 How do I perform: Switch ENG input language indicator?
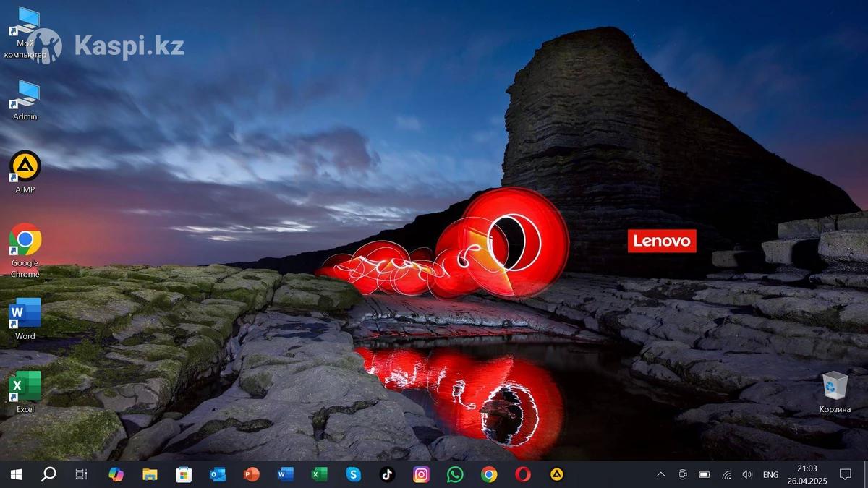[770, 474]
